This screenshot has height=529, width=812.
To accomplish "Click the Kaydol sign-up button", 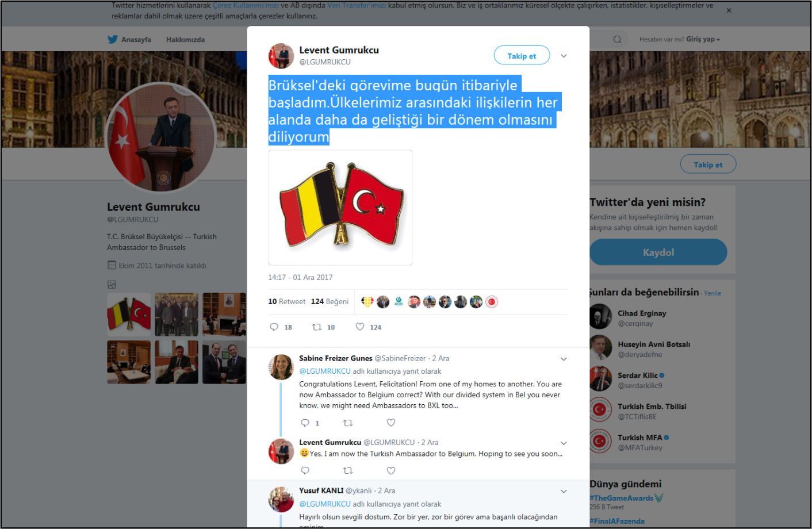I will click(x=658, y=252).
